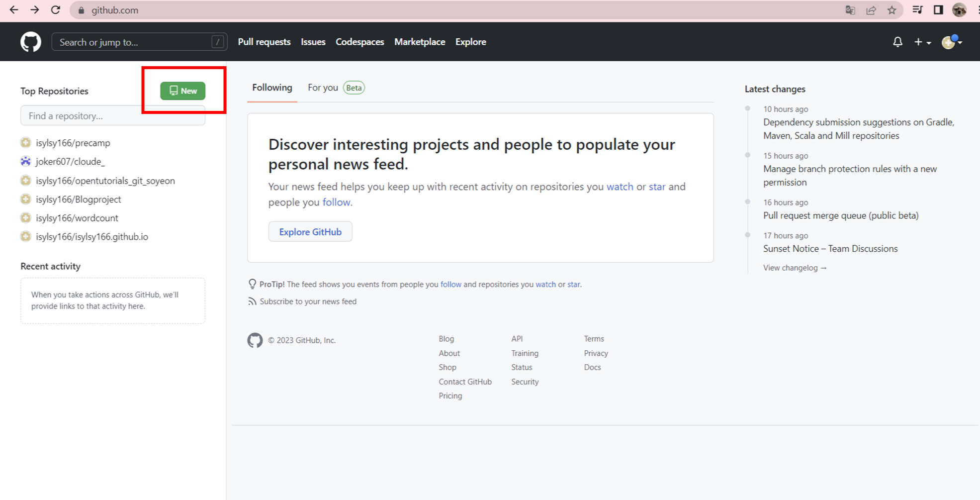Open the Shop footer link
Viewport: 980px width, 500px height.
(x=447, y=367)
